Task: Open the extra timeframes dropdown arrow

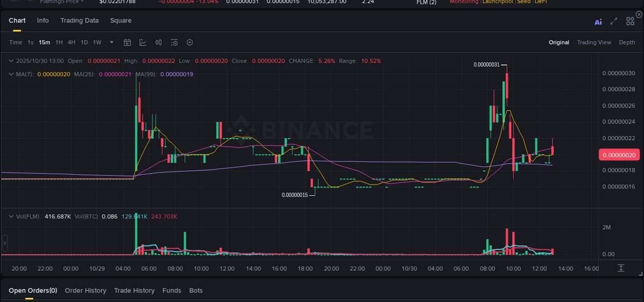Action: coord(111,43)
